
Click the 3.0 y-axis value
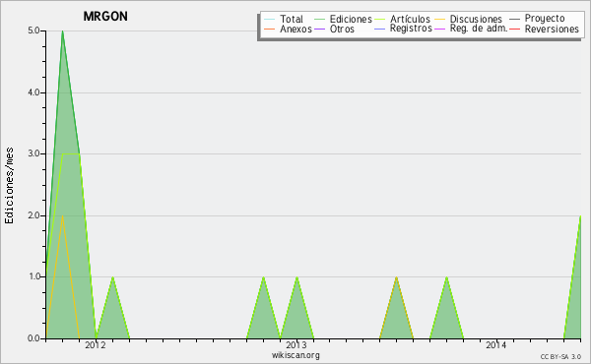point(33,153)
